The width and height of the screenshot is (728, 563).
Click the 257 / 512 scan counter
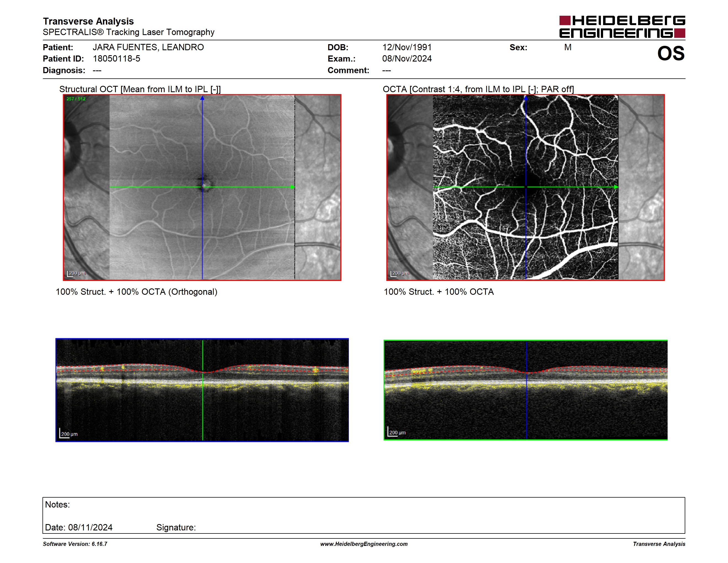coord(76,99)
